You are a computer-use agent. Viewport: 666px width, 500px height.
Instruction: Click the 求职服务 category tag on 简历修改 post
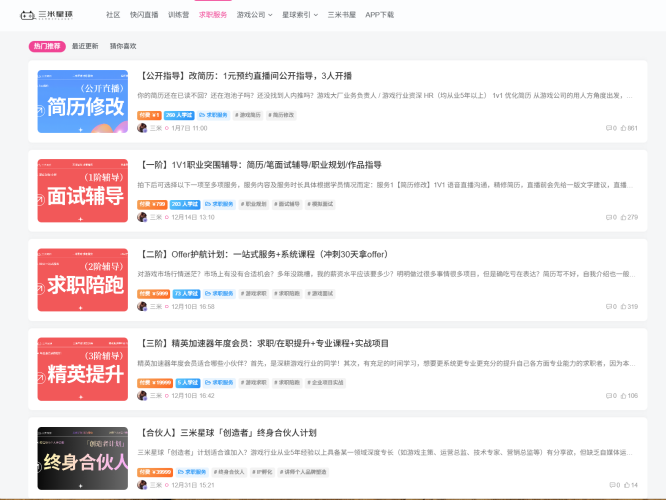pyautogui.click(x=213, y=115)
